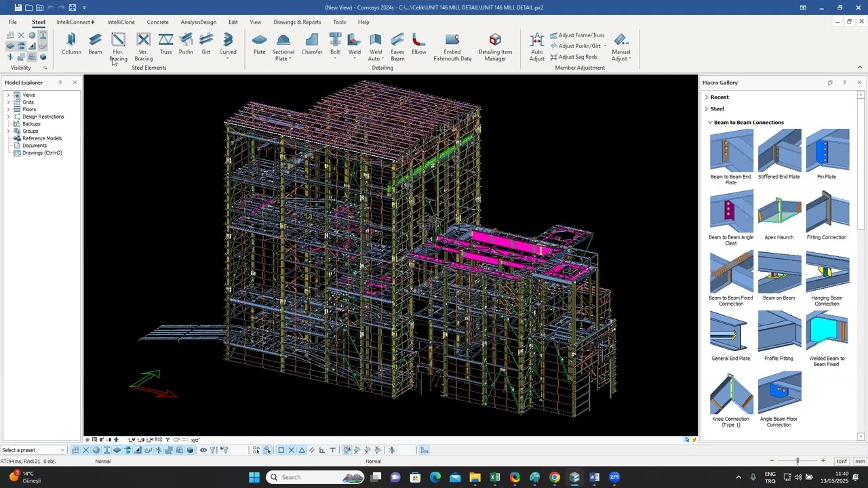This screenshot has height=488, width=868.
Task: Select Reference Models tree item
Action: 41,138
